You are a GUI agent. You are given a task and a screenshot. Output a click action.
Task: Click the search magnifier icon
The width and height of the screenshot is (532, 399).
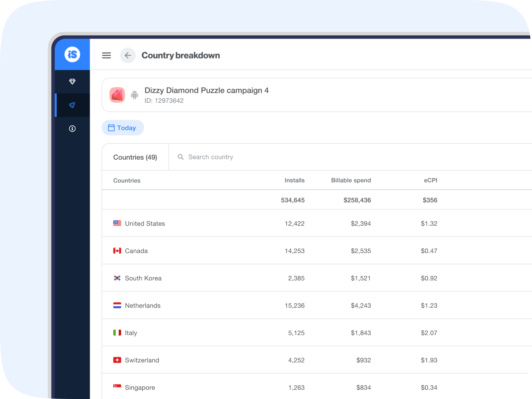click(x=181, y=157)
